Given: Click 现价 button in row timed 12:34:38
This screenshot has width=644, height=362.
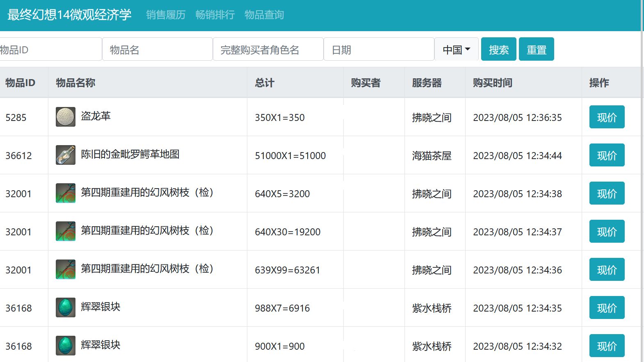Looking at the screenshot, I should point(607,193).
